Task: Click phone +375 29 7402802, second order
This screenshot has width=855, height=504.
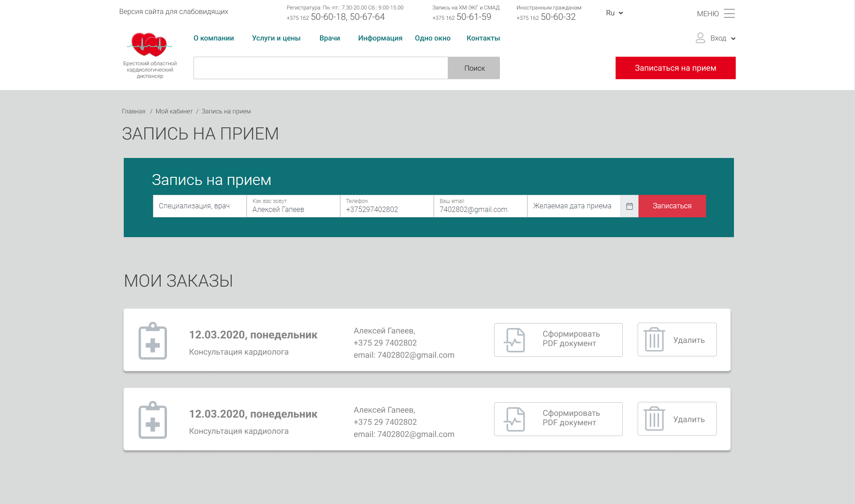Action: click(x=385, y=422)
